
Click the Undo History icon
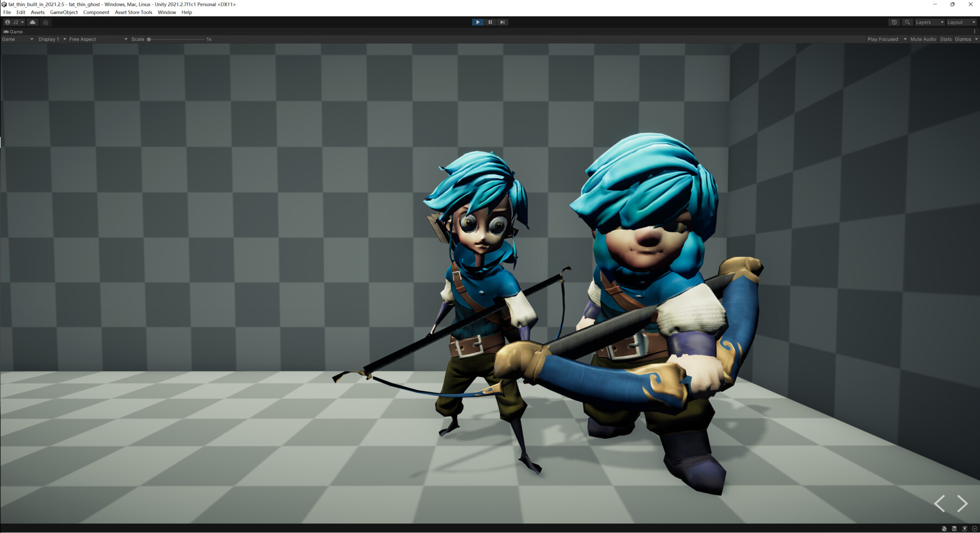click(893, 22)
